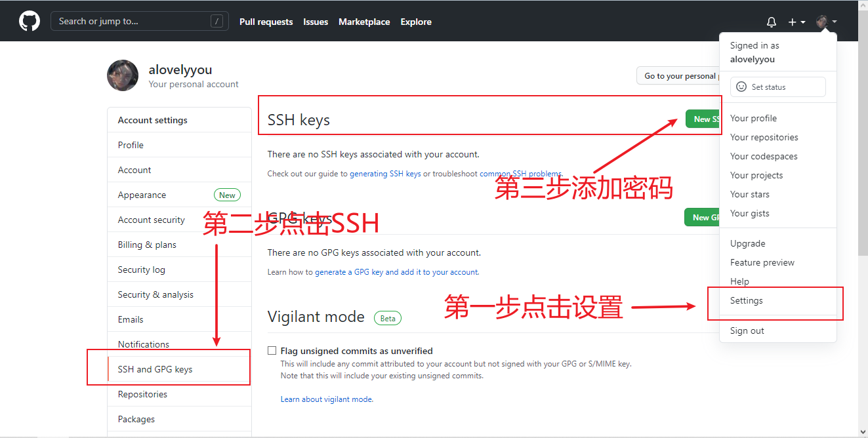Click the New badge beside Appearance
Viewport: 868px width, 438px height.
(x=227, y=195)
